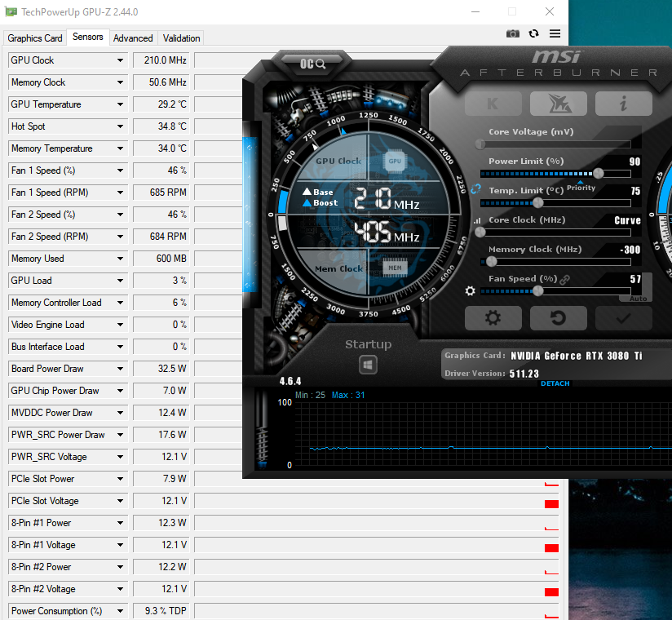Click the Afterburner jet logo button
This screenshot has height=620, width=672.
[x=559, y=104]
